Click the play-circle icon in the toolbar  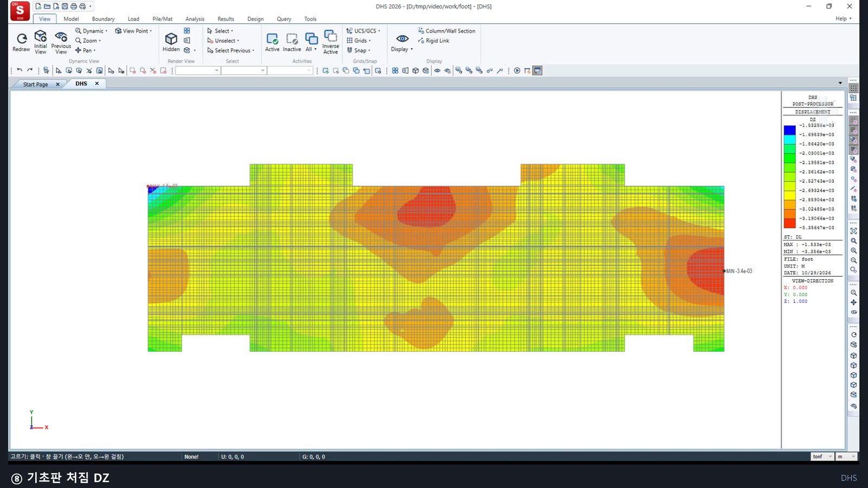517,70
